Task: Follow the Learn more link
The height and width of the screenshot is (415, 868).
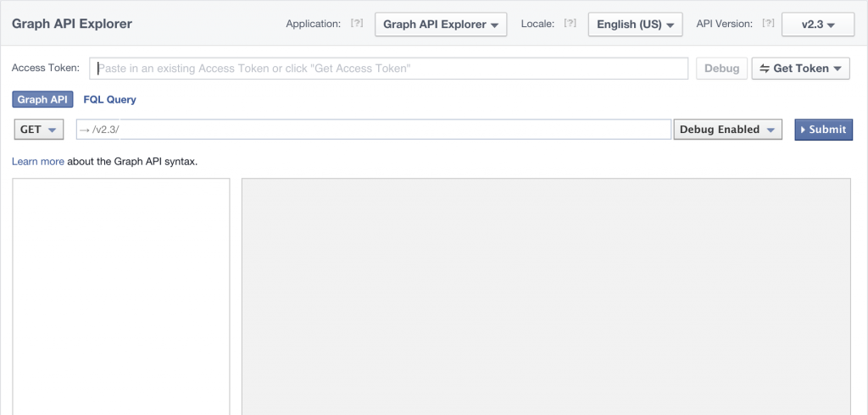Action: [x=37, y=162]
